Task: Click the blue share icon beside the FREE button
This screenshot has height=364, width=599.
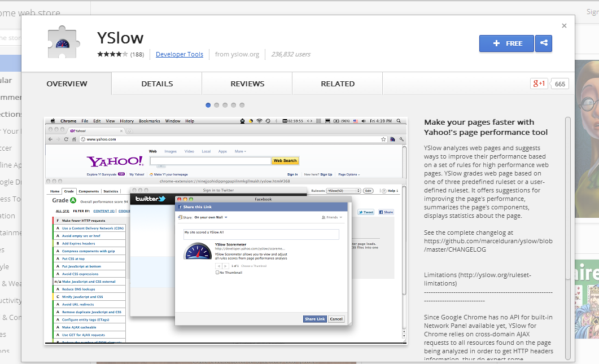Action: click(544, 43)
